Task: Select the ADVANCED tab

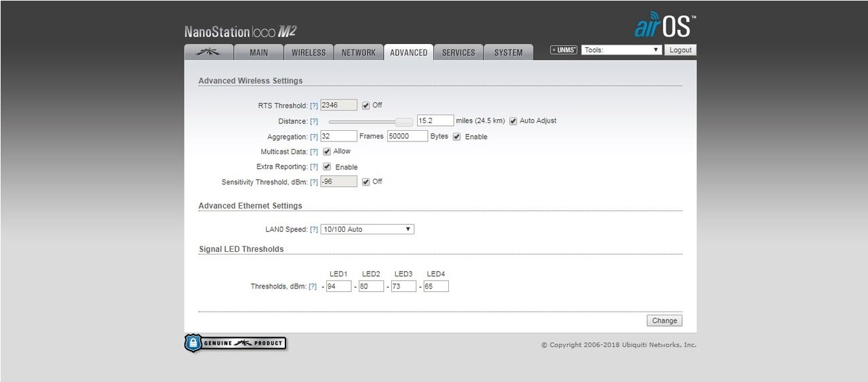Action: (409, 52)
